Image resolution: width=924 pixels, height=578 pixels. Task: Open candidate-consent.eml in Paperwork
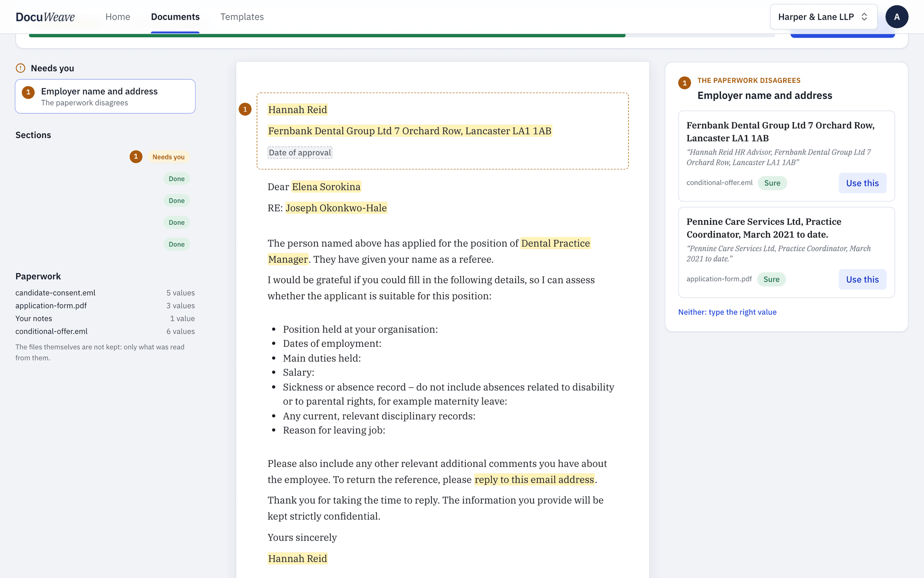tap(55, 293)
